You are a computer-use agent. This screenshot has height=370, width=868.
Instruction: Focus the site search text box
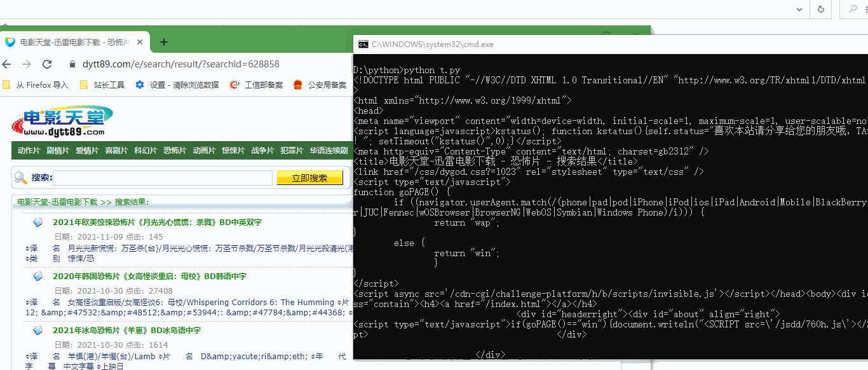coord(163,178)
